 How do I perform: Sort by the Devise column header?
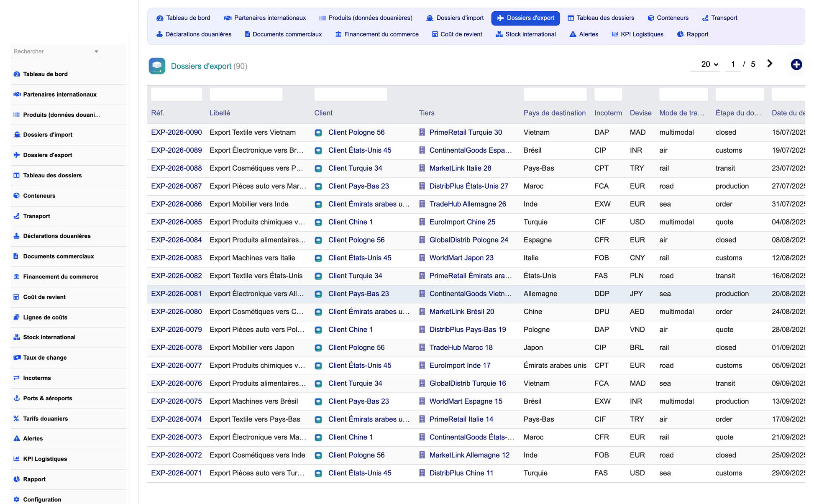point(641,113)
